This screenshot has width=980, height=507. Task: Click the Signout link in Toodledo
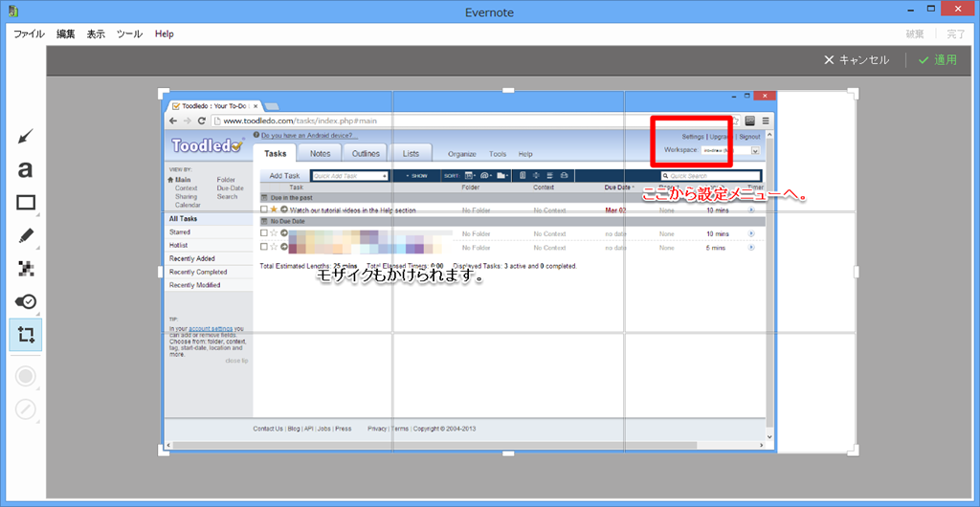pos(749,137)
